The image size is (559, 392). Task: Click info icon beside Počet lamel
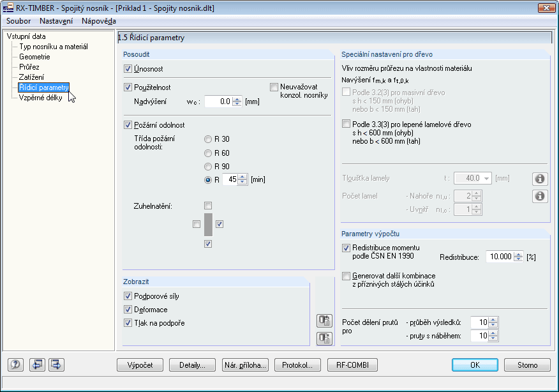[x=540, y=196]
